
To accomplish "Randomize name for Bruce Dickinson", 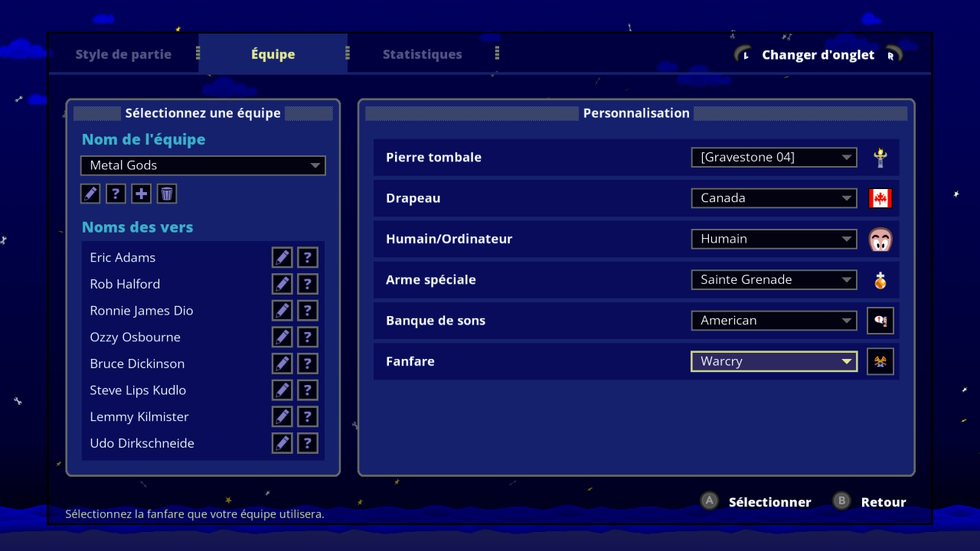I will [x=308, y=364].
